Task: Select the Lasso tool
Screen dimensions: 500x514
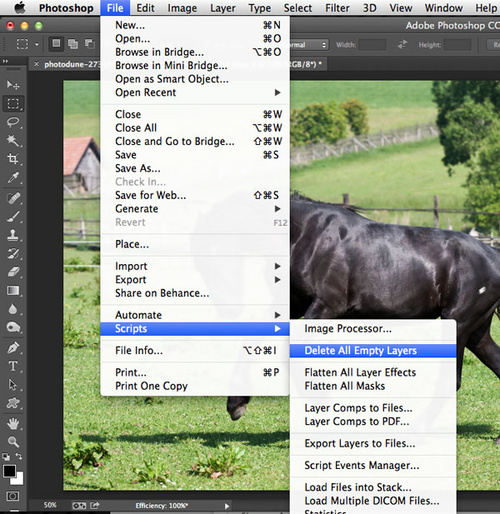Action: coord(13,122)
